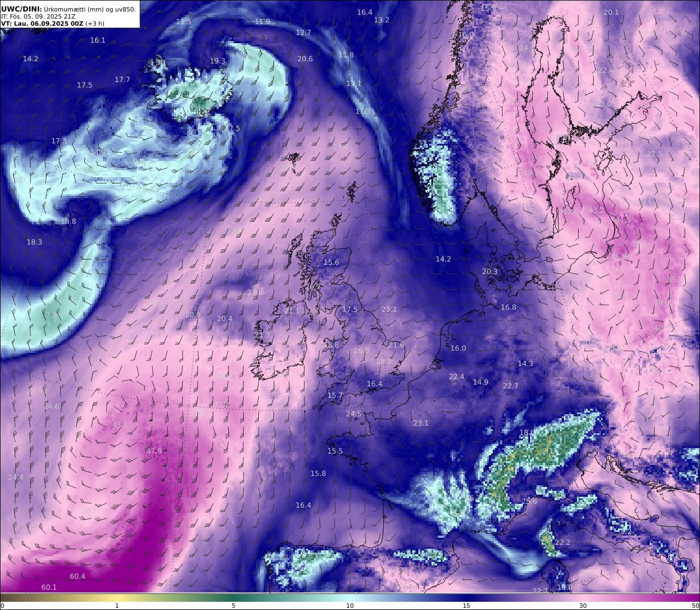Click the 47.9 value label
This screenshot has height=610, width=700.
point(154,451)
